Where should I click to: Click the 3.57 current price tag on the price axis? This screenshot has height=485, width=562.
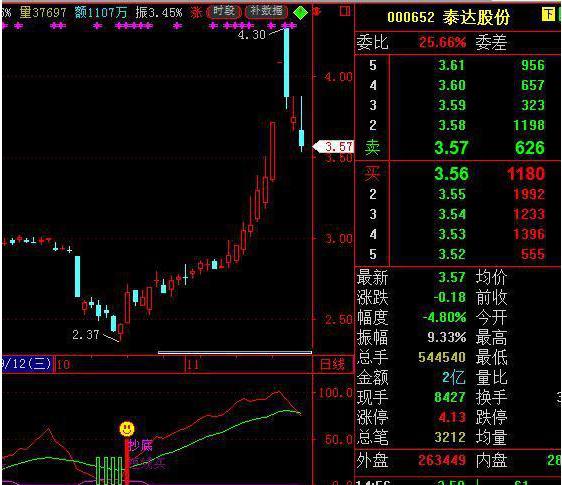tap(334, 146)
